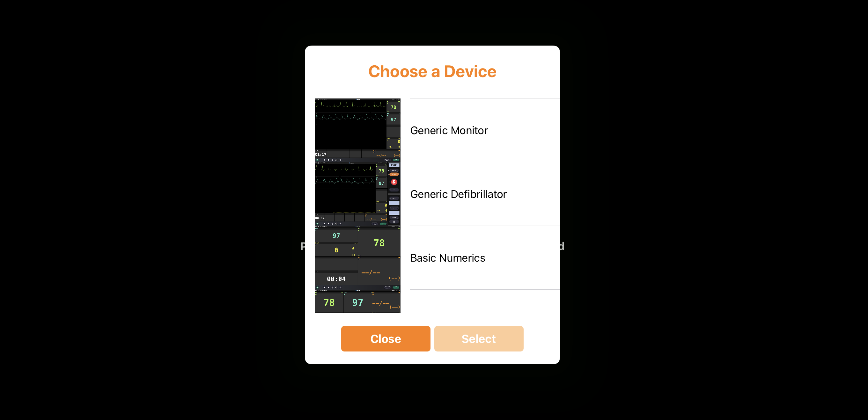Expand the Generic Monitor device details
Viewport: 868px width, 420px height.
[481, 130]
